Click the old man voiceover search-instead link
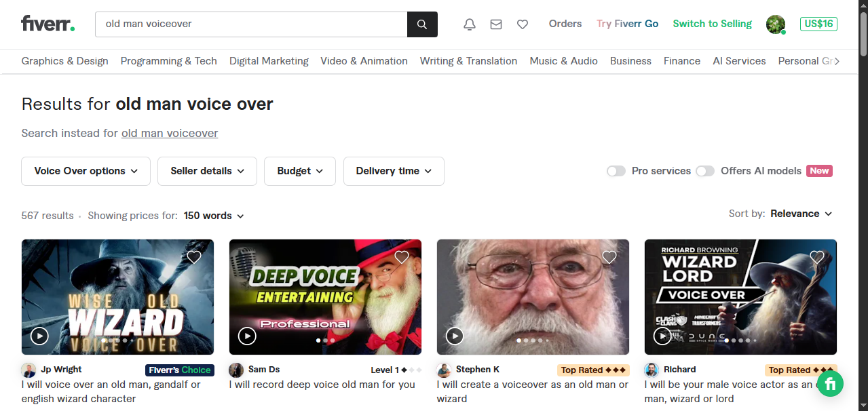The height and width of the screenshot is (411, 868). (x=169, y=133)
